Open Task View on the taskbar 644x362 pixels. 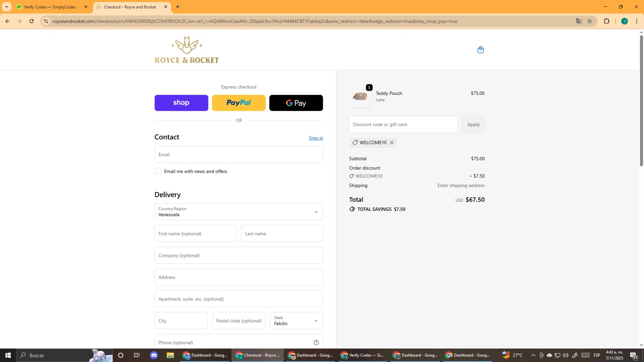137,355
